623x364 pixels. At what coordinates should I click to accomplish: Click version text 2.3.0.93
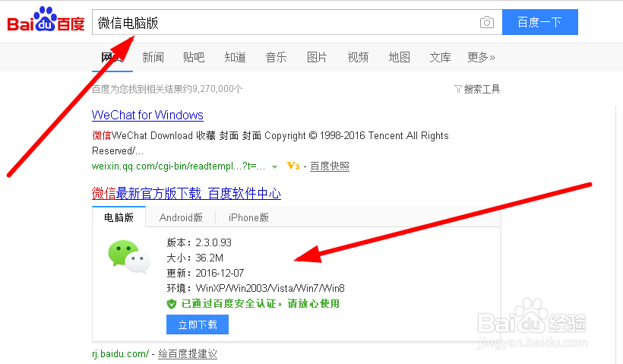coord(213,242)
